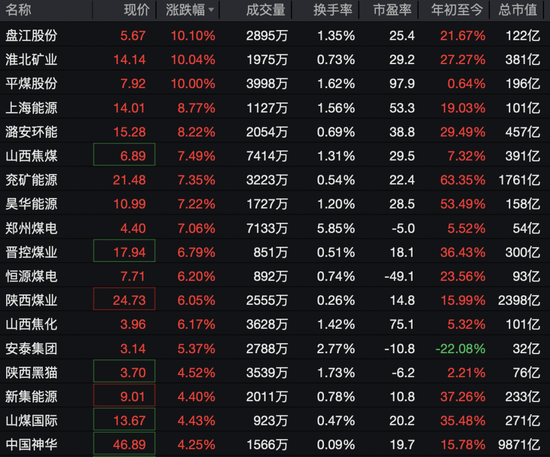
Task: Select the 山西焦化 stock name
Action: click(31, 324)
